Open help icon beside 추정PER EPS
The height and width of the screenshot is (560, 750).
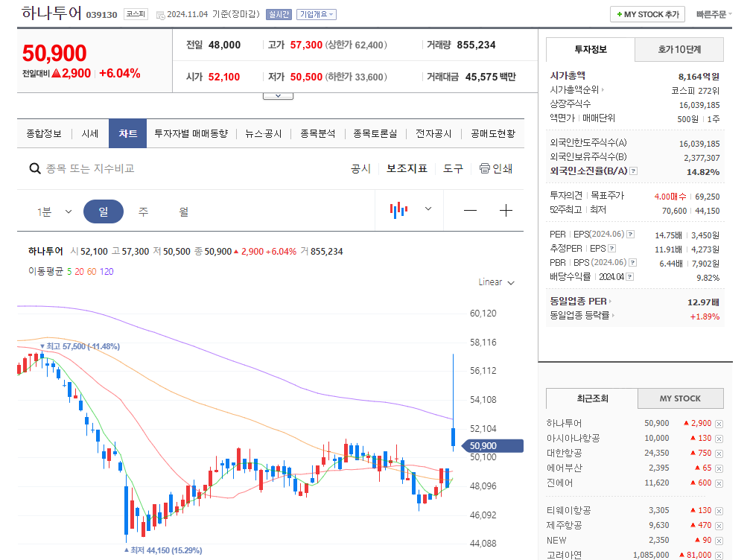[611, 248]
